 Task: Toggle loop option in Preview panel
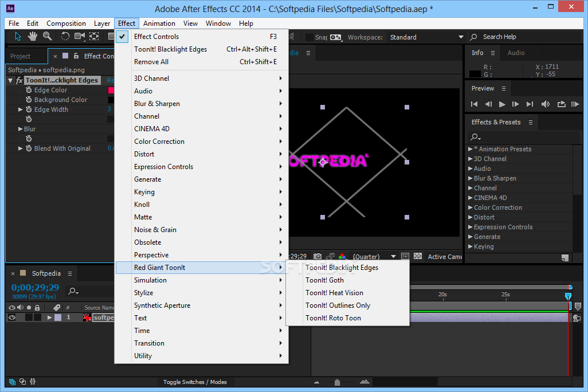tap(562, 104)
